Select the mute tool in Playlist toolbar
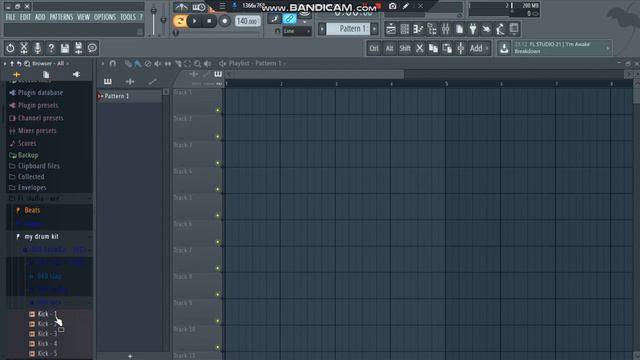Viewport: 640px width, 360px height. 158,64
